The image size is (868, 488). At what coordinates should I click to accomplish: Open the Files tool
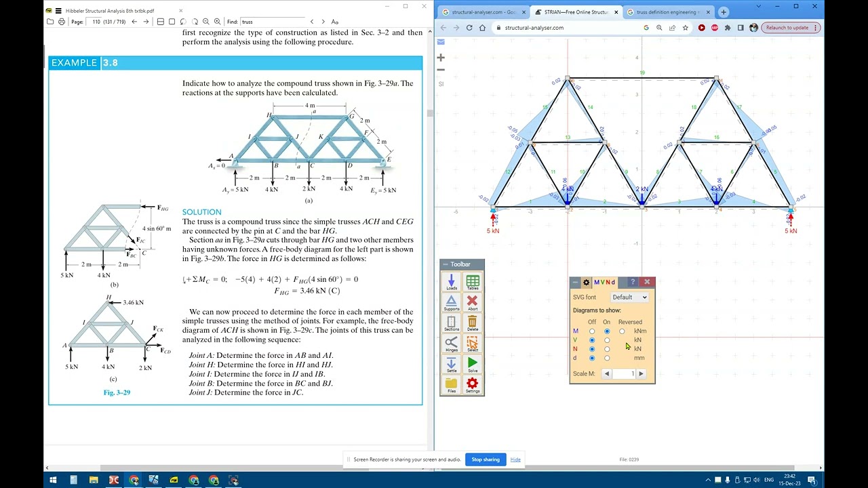click(x=451, y=385)
